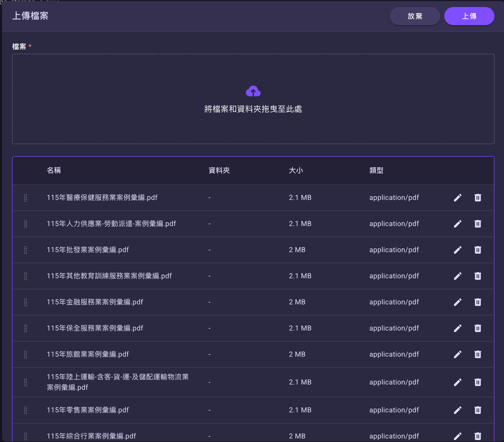Delete 115年金融服務業案例彙編.pdf with trash icon
The height and width of the screenshot is (442, 504).
coord(478,302)
